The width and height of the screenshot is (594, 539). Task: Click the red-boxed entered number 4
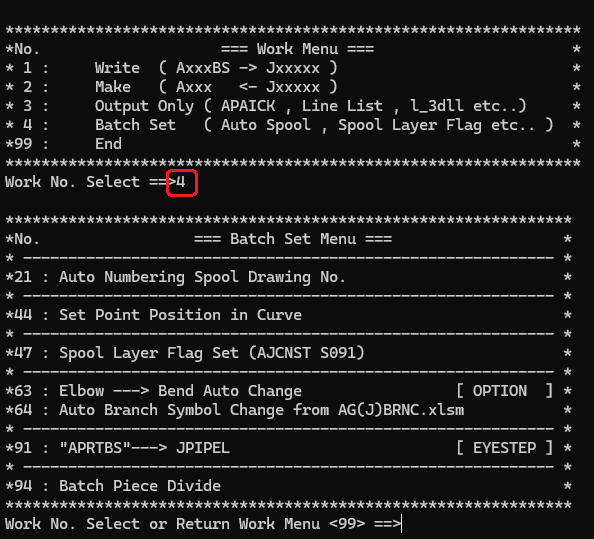coord(181,182)
